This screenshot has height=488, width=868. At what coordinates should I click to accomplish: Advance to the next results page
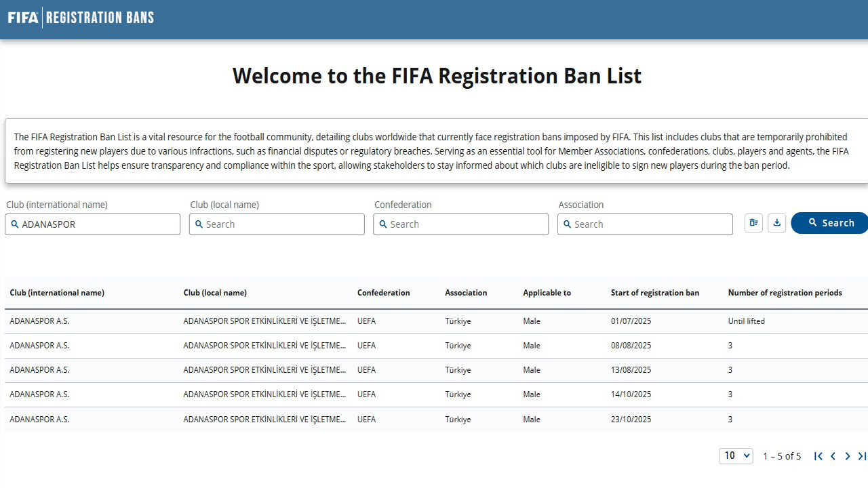tap(847, 456)
